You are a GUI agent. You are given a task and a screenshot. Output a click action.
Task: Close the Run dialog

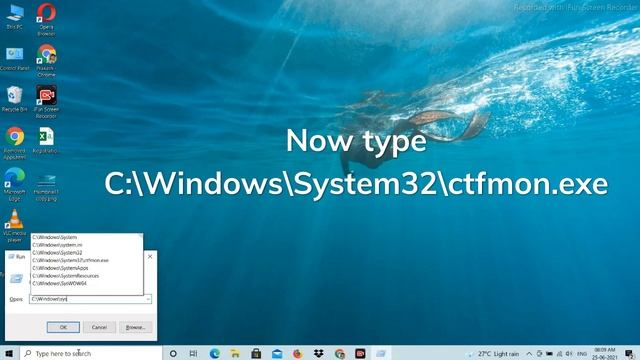click(x=150, y=257)
